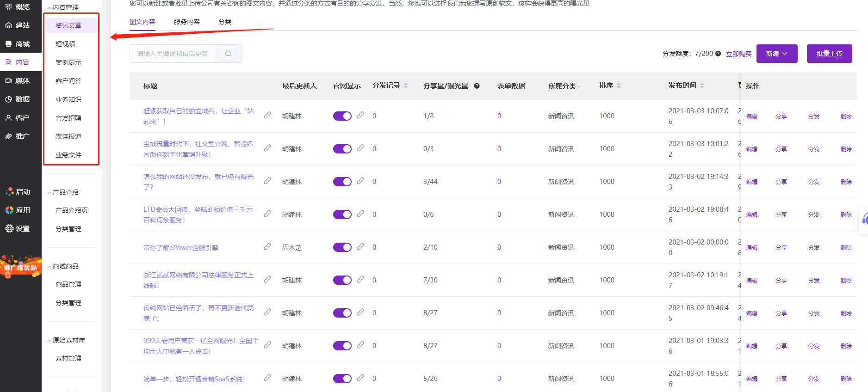Click form data count in 浙江贰贰网络 row
868x392 pixels.
click(499, 280)
